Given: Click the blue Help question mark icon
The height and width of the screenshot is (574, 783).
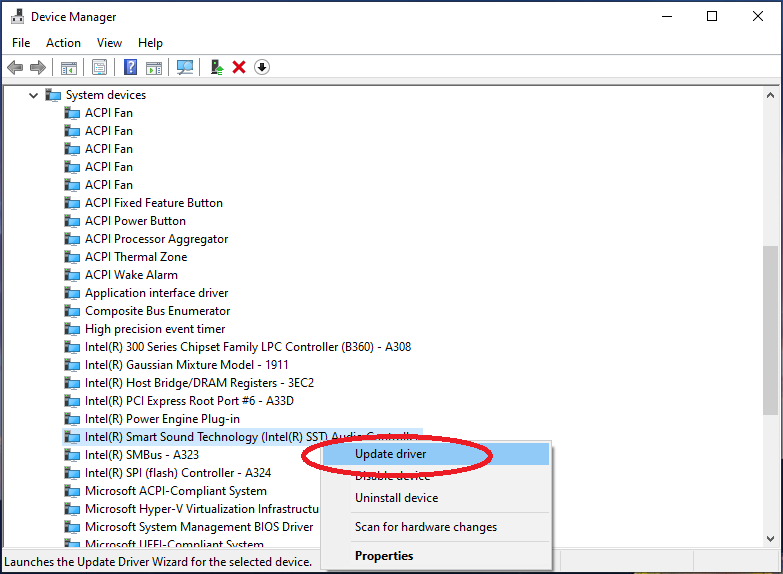Looking at the screenshot, I should 130,67.
